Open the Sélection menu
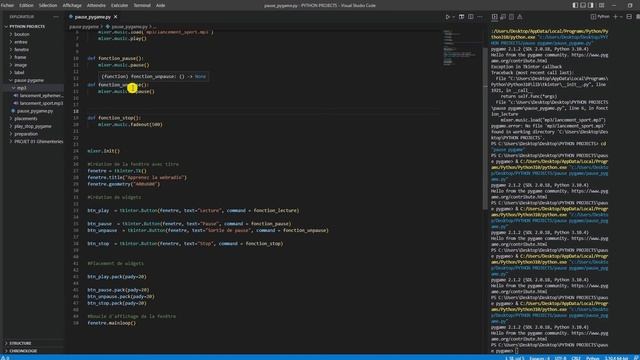 (48, 5)
